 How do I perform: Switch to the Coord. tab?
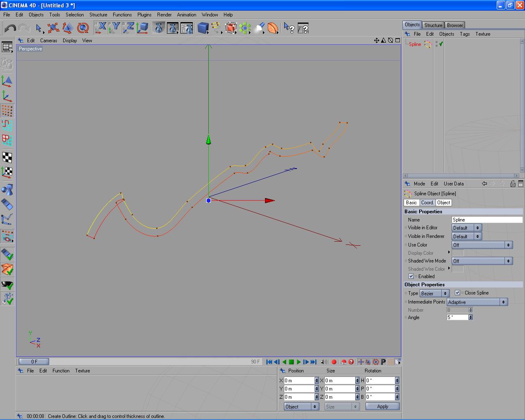[427, 203]
